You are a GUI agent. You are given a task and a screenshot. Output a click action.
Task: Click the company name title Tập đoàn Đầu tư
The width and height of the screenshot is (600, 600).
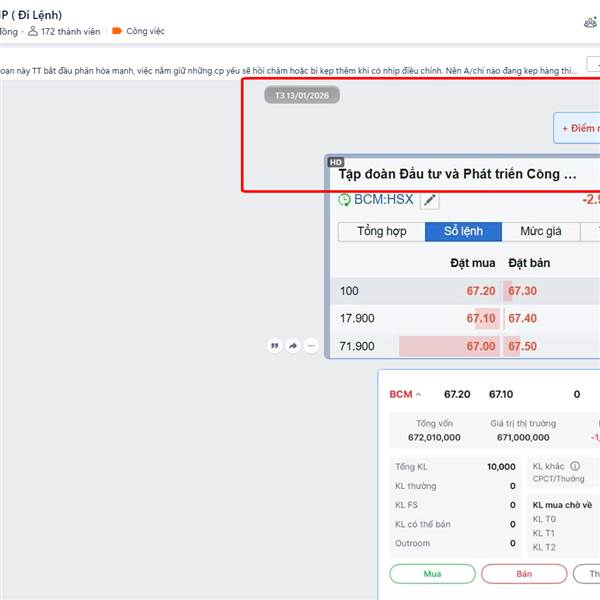[x=457, y=174]
